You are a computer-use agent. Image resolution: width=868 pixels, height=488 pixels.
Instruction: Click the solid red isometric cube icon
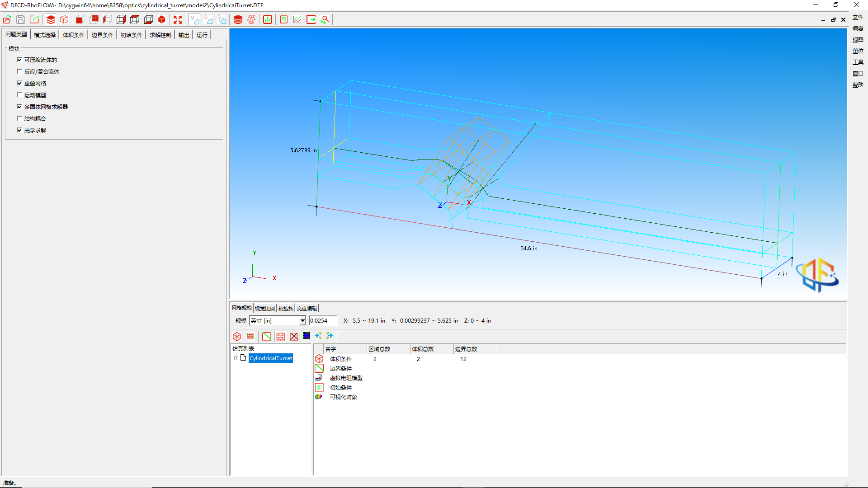pos(162,19)
